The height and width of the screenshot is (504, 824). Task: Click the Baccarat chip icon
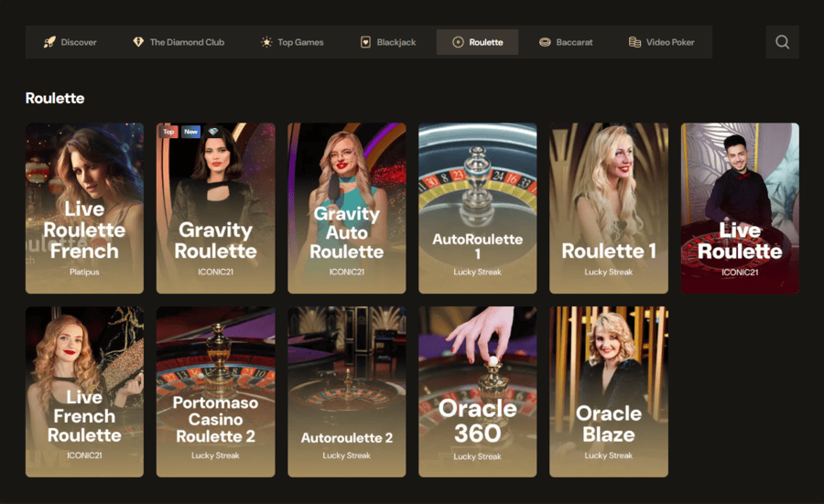tap(545, 42)
